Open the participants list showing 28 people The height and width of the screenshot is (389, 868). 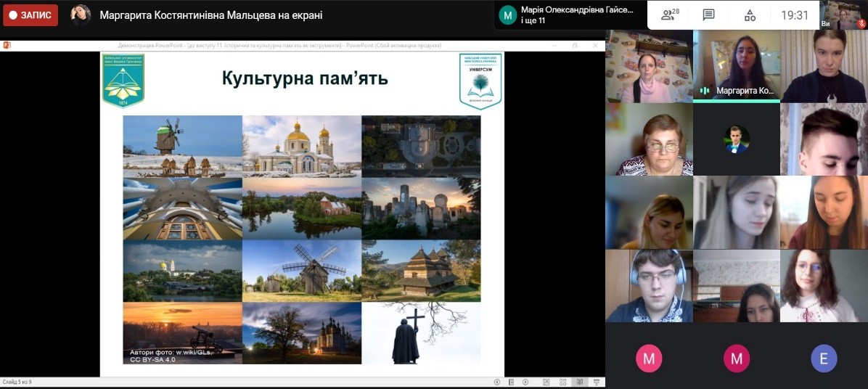(669, 15)
